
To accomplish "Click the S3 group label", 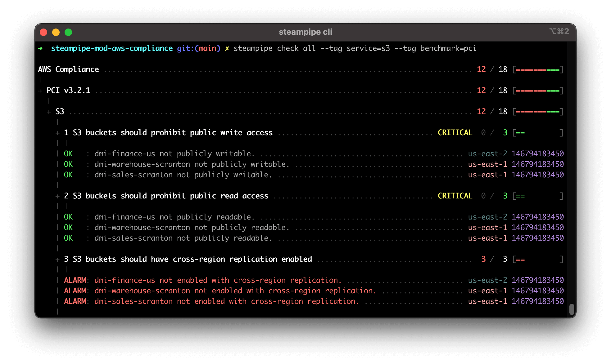I will pos(60,112).
